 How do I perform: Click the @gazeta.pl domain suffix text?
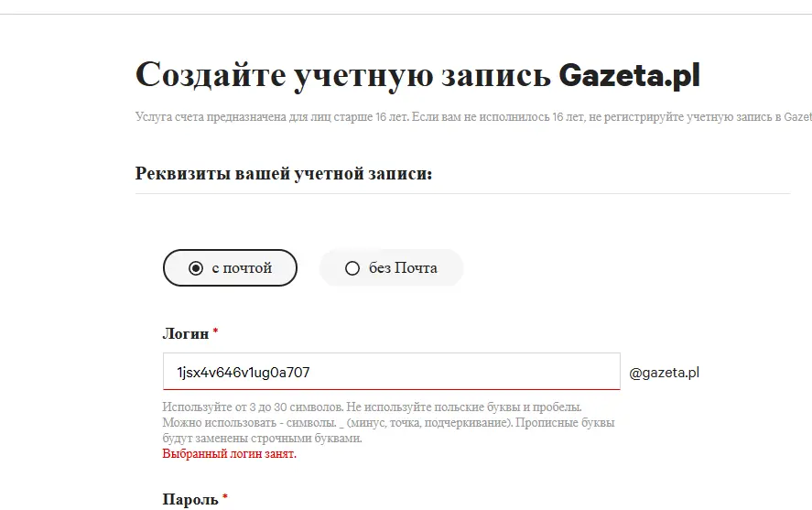(x=664, y=373)
